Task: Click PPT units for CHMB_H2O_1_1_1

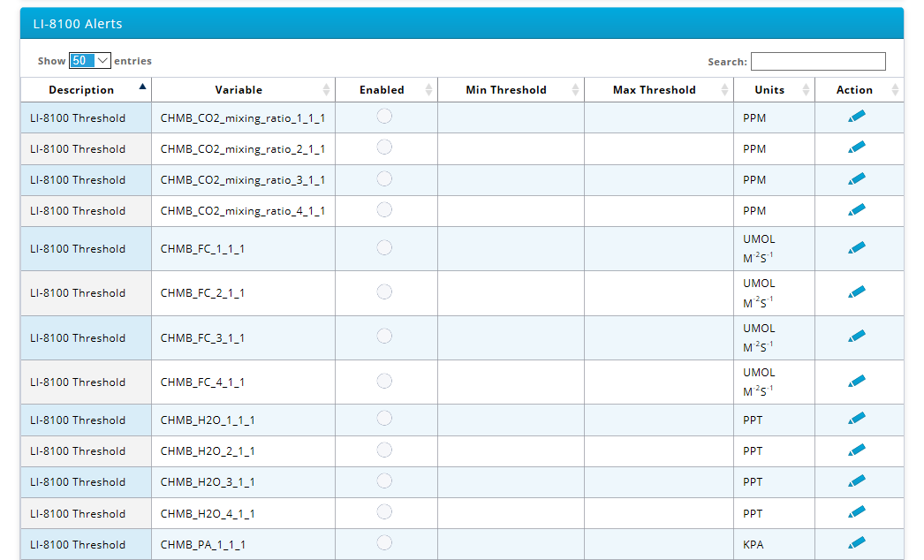Action: click(x=775, y=420)
